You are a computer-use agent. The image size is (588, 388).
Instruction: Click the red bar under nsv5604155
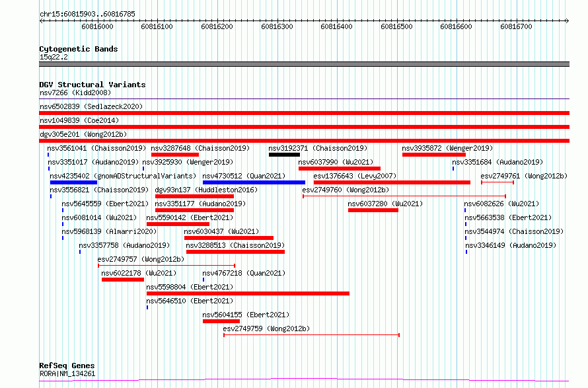pyautogui.click(x=221, y=321)
